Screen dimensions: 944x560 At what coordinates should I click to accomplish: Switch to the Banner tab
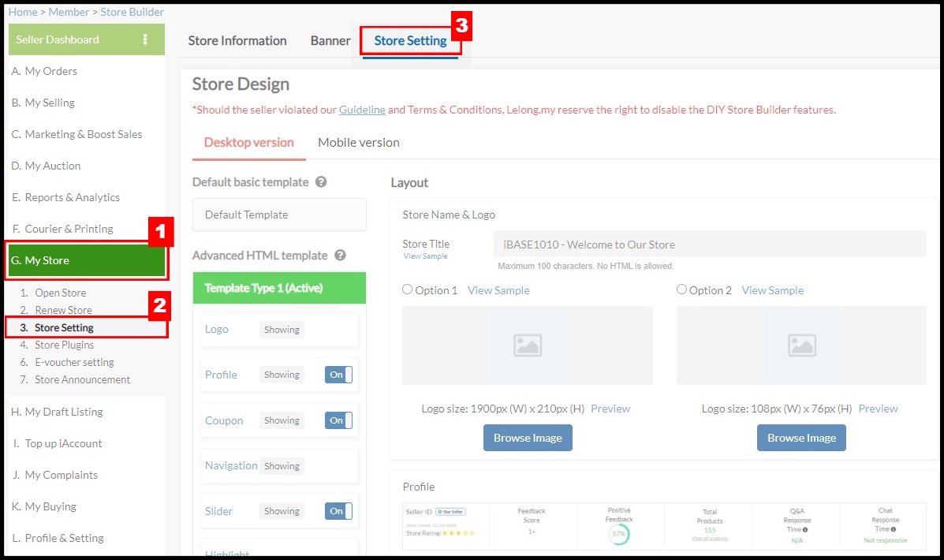coord(330,40)
